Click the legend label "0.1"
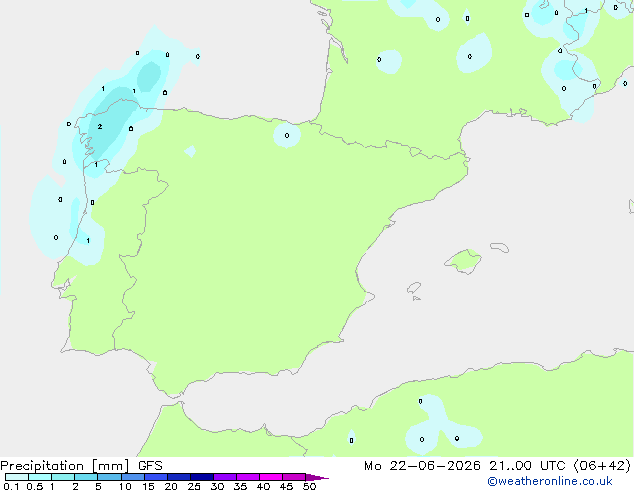The width and height of the screenshot is (634, 490). 11,486
